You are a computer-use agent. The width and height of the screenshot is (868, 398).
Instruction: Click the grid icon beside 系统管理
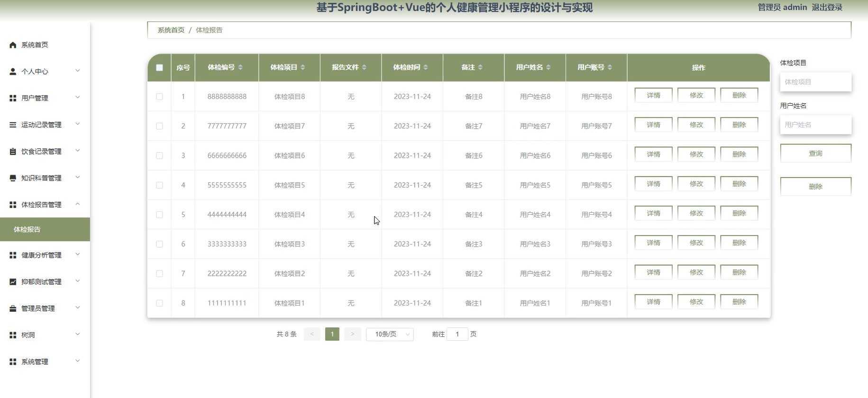click(13, 362)
